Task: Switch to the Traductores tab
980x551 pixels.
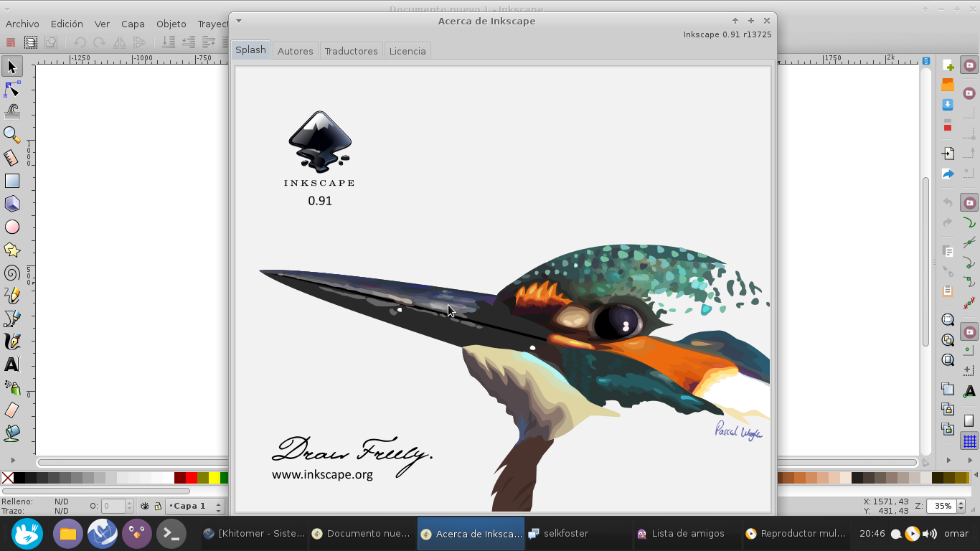Action: 351,51
